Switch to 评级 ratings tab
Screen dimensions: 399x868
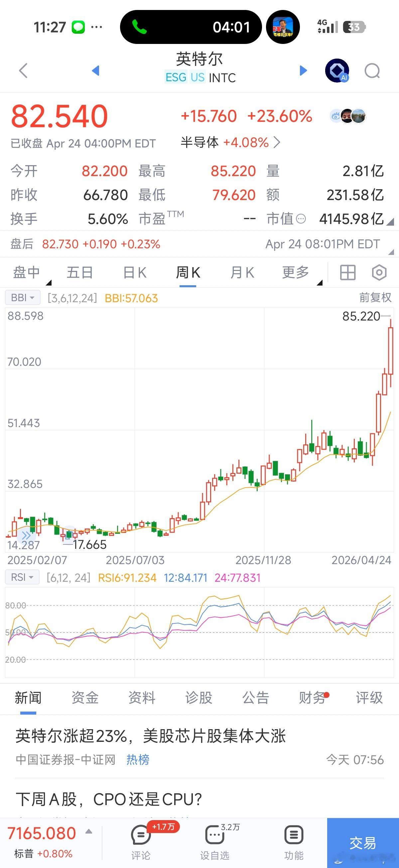tap(369, 698)
